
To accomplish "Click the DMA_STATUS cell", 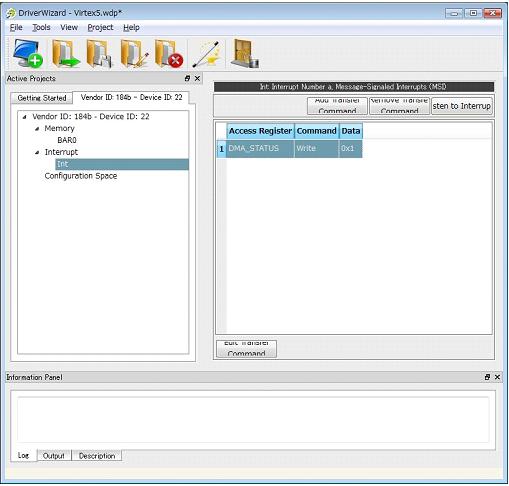I will (x=260, y=148).
